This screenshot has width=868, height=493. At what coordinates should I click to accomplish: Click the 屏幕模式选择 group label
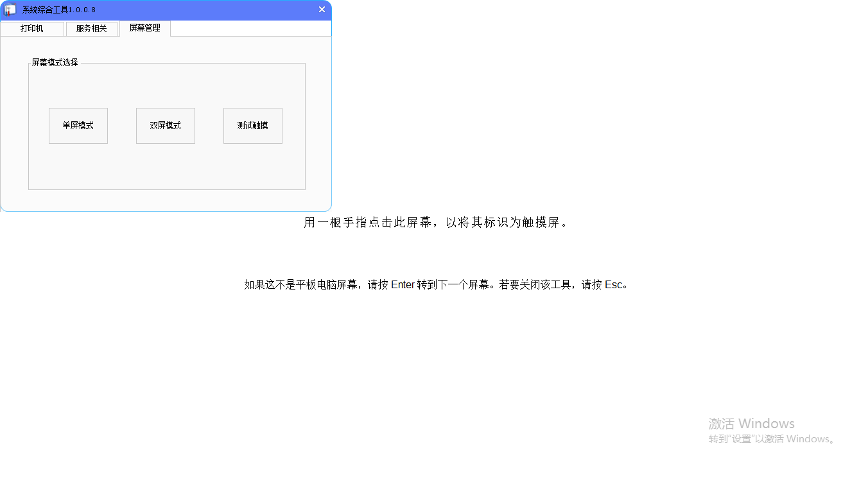point(55,63)
